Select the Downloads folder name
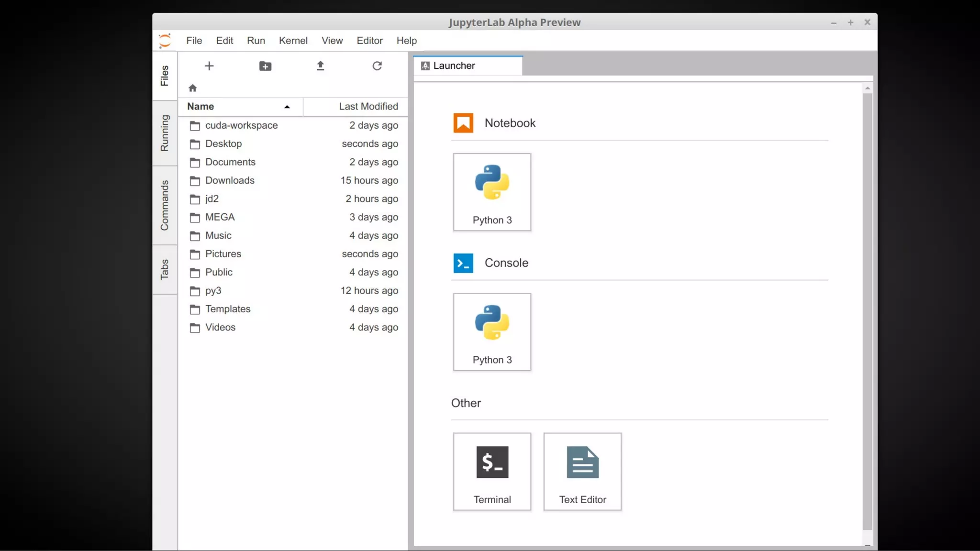The height and width of the screenshot is (551, 980). (x=230, y=180)
